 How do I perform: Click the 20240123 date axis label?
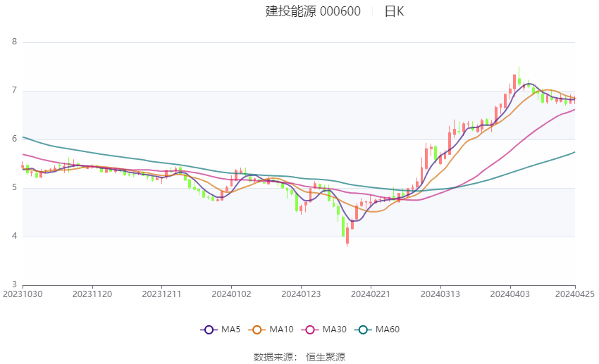pos(301,294)
